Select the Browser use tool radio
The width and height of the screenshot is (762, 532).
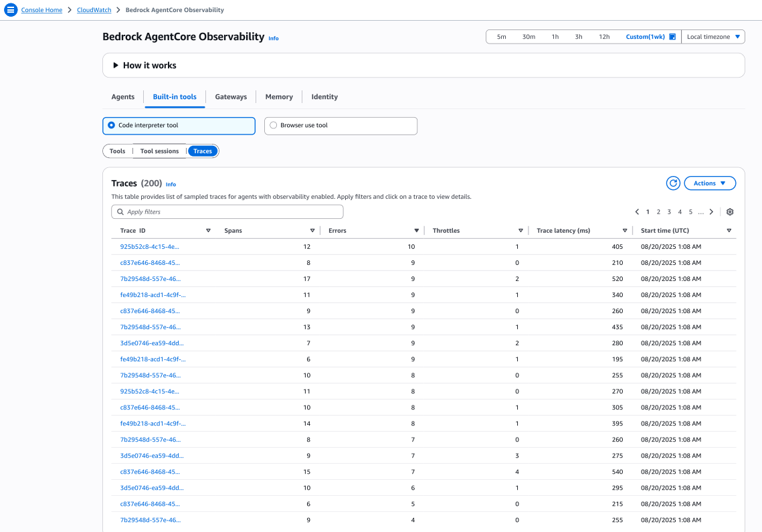(x=273, y=125)
